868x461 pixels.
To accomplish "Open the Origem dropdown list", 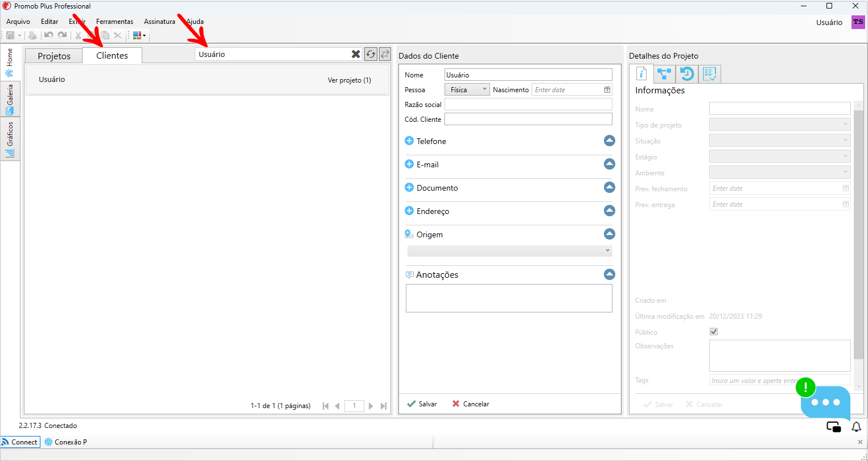I will tap(510, 250).
